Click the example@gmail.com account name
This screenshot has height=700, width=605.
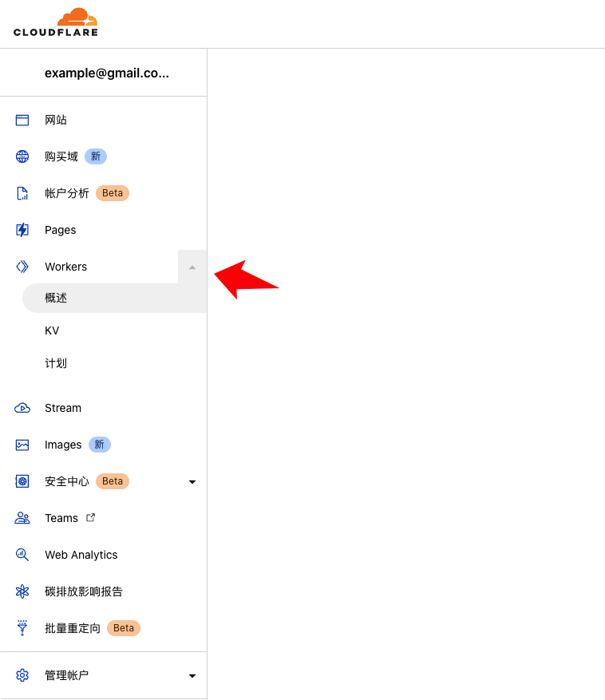(107, 73)
